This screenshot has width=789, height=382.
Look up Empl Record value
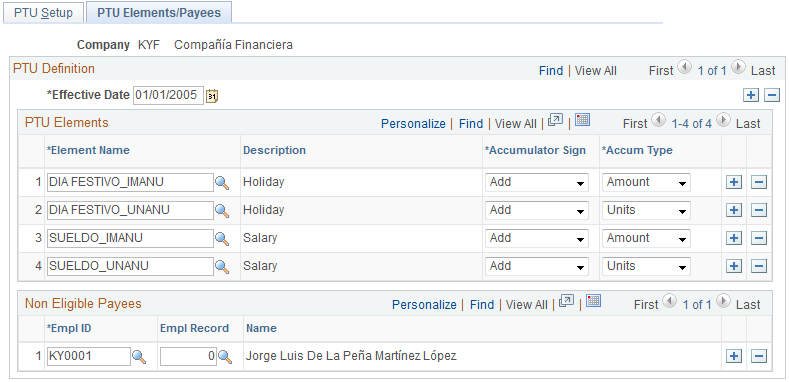click(x=225, y=357)
